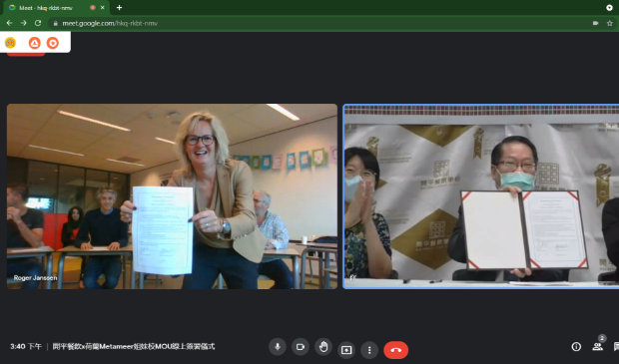The image size is (619, 364).
Task: Click the yellow emoji extension icon
Action: tap(10, 43)
